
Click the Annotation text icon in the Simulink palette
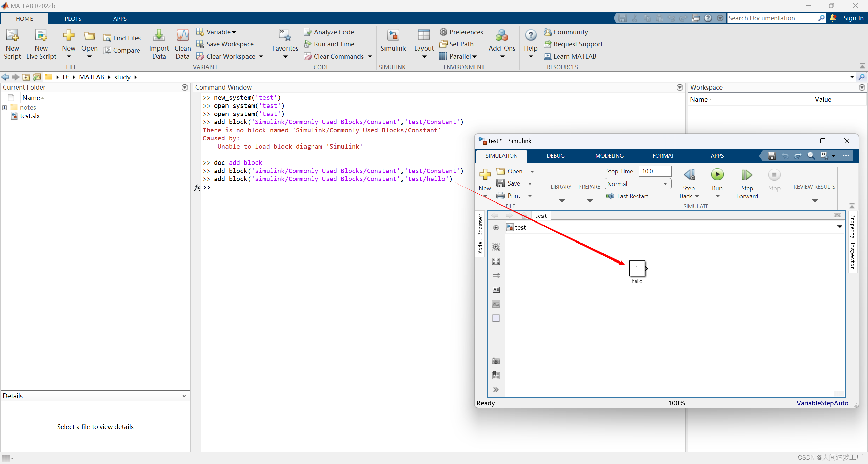pyautogui.click(x=496, y=290)
